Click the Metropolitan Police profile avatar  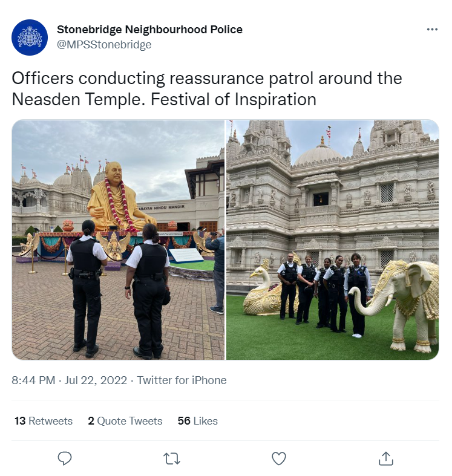(x=30, y=37)
